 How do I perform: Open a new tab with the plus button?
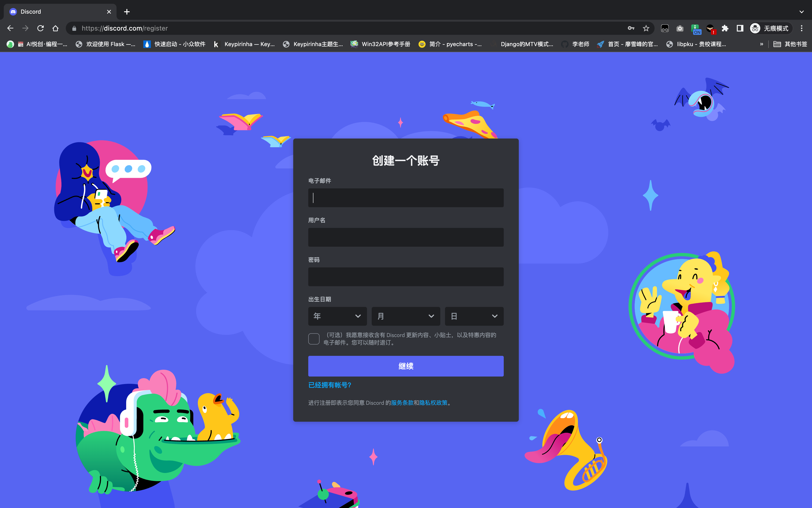[127, 12]
